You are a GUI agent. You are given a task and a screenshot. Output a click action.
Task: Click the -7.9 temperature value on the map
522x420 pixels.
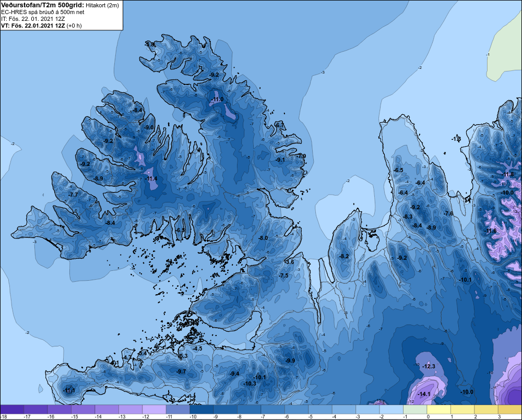(x=301, y=156)
